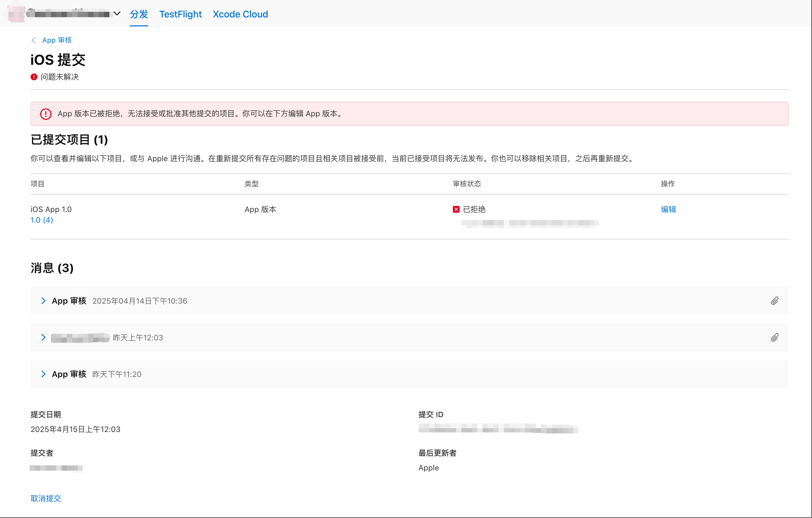This screenshot has width=812, height=518.
Task: Click the red warning icon in rejection banner
Action: 46,114
